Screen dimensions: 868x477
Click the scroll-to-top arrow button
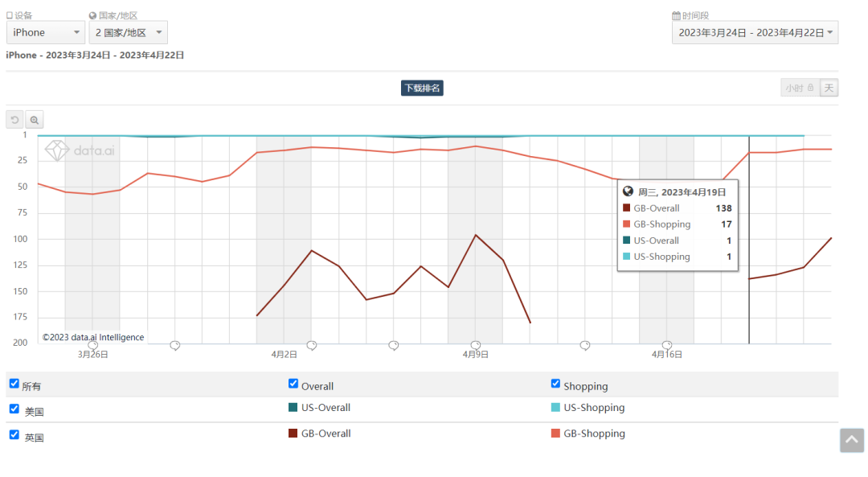852,440
